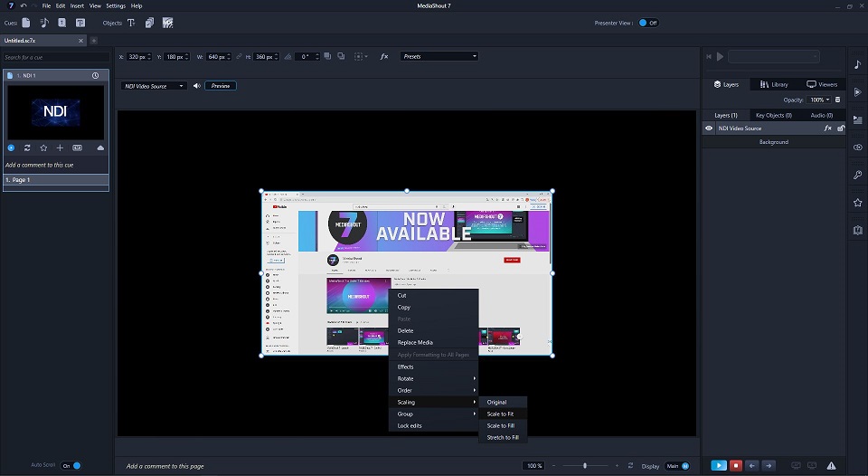Open effects fx in properties bar
This screenshot has height=476, width=868.
(x=384, y=56)
